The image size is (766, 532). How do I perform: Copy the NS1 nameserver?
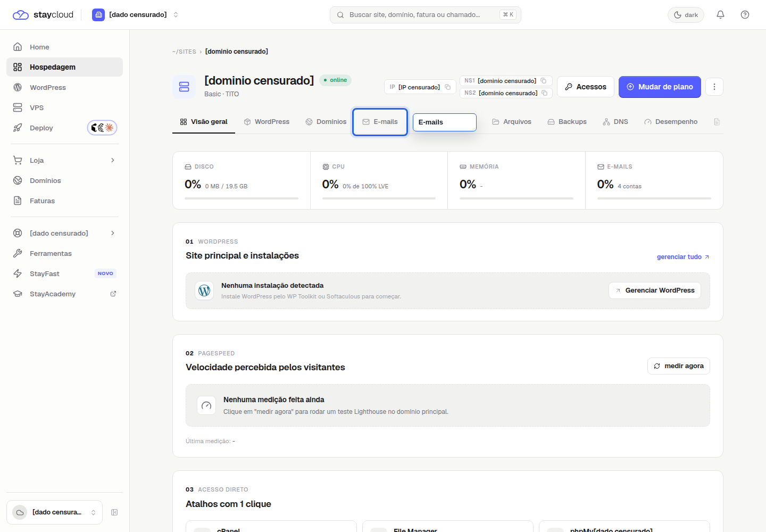544,81
